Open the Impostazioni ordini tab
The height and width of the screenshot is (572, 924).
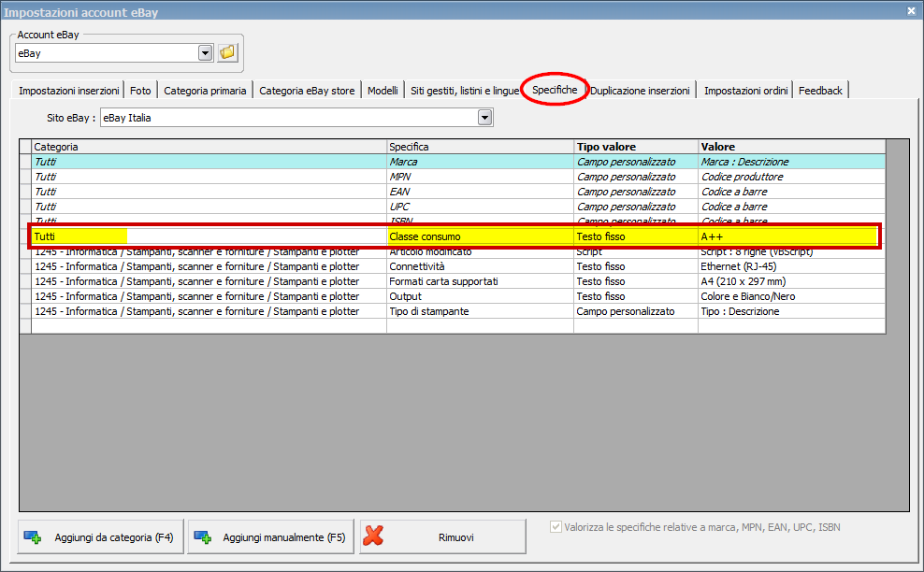click(x=745, y=91)
